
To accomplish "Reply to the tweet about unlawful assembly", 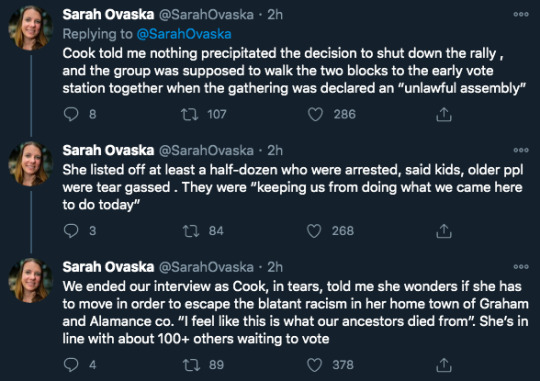I will coord(71,114).
